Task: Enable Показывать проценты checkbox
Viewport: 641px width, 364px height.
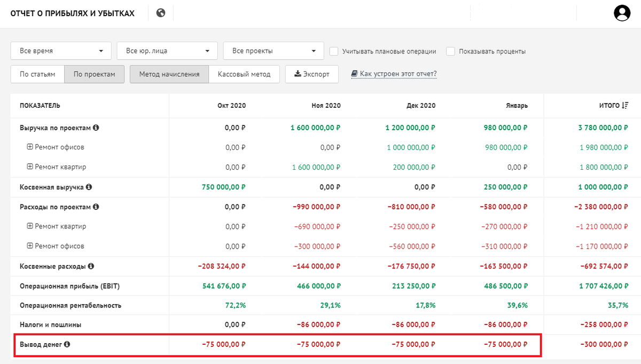Action: (x=450, y=51)
